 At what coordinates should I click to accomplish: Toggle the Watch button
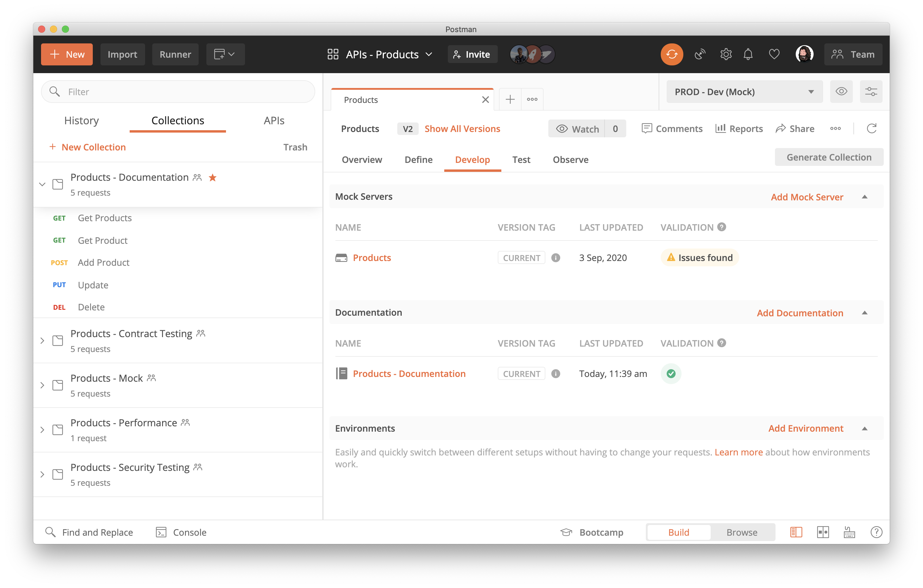tap(577, 128)
